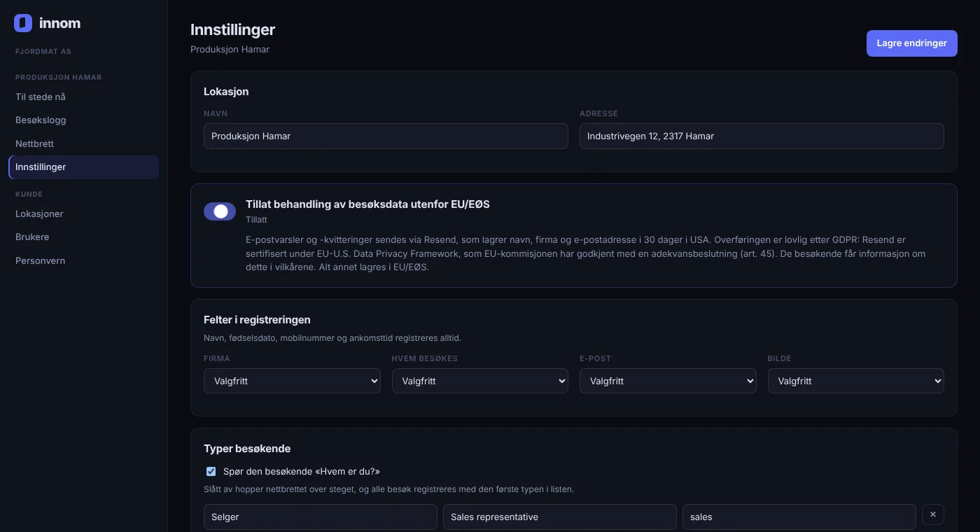This screenshot has height=532, width=980.
Task: Click the Produksjon Hamar subtitle under the heading
Action: coord(230,50)
